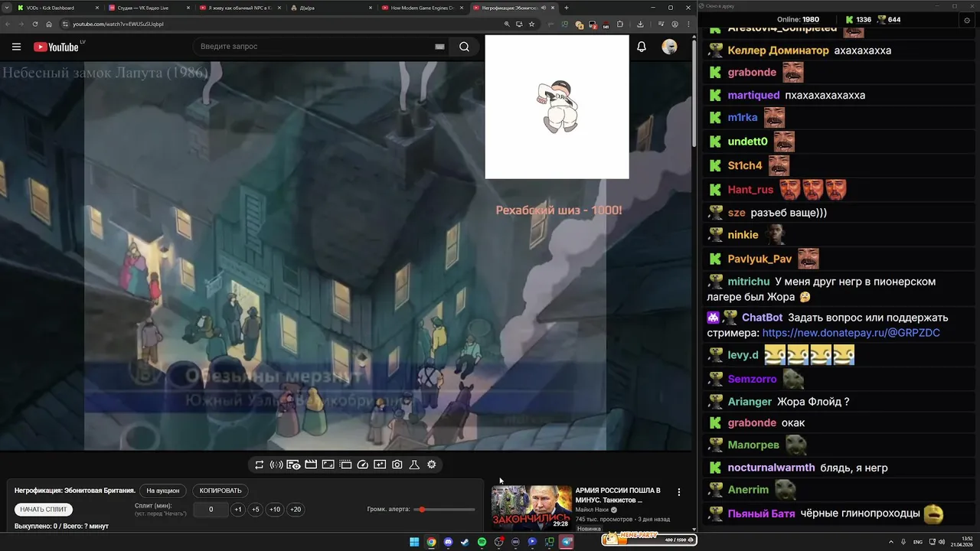Click the loop icon in player toolbar
Image resolution: width=980 pixels, height=551 pixels.
point(260,465)
